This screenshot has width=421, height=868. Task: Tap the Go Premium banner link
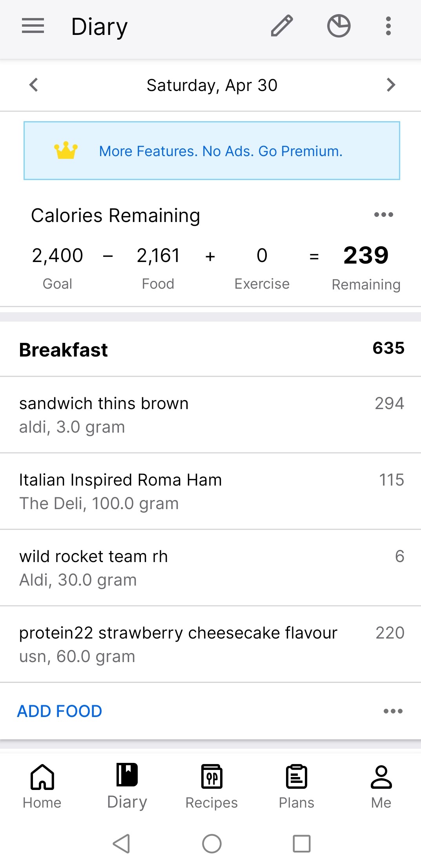(221, 151)
